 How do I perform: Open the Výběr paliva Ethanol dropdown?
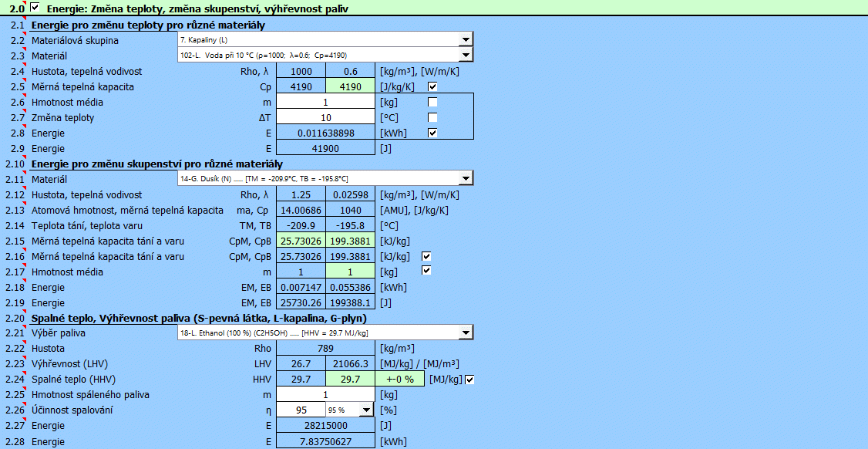(x=465, y=333)
